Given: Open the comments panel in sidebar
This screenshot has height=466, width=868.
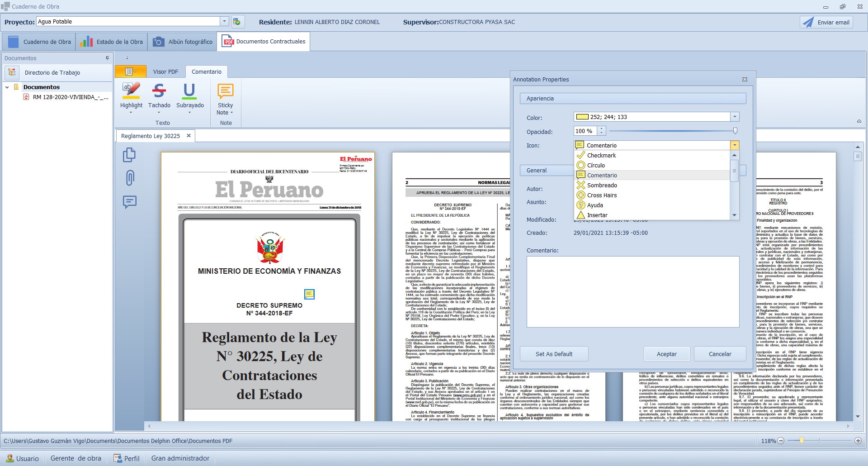Looking at the screenshot, I should point(130,201).
